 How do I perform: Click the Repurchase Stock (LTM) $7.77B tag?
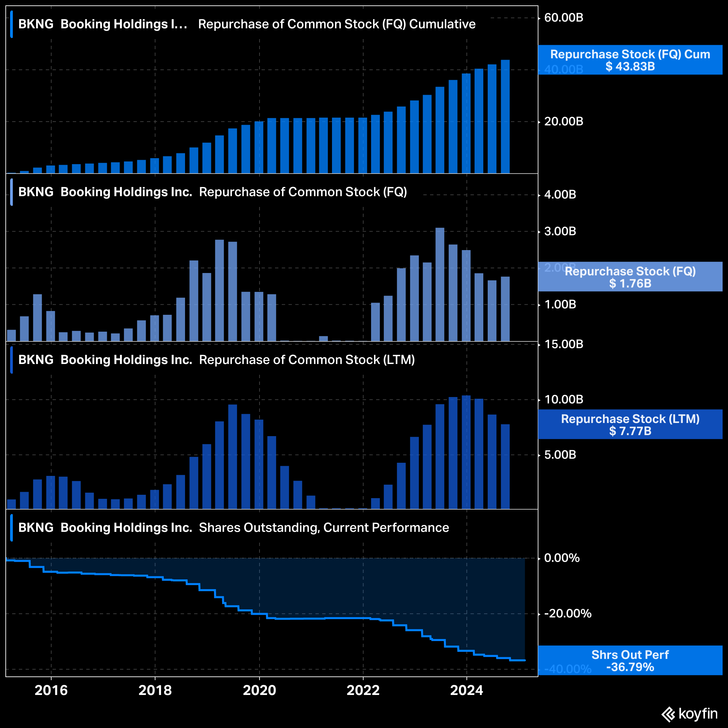630,424
